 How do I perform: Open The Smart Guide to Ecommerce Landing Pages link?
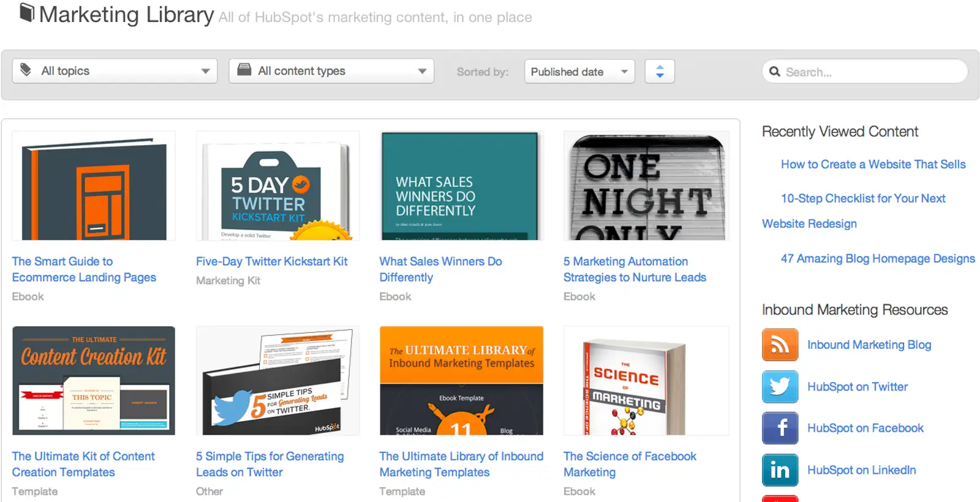84,269
